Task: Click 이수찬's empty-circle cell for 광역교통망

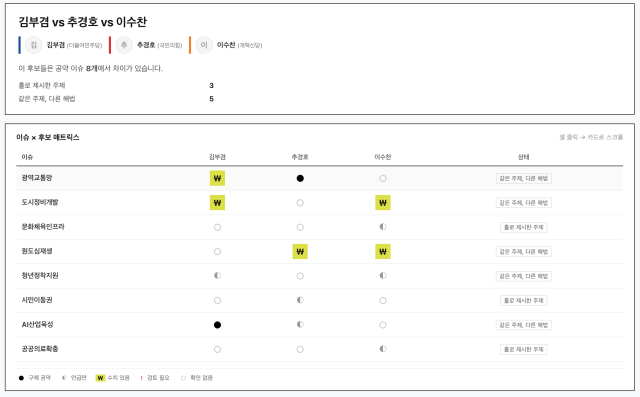Action: (383, 178)
